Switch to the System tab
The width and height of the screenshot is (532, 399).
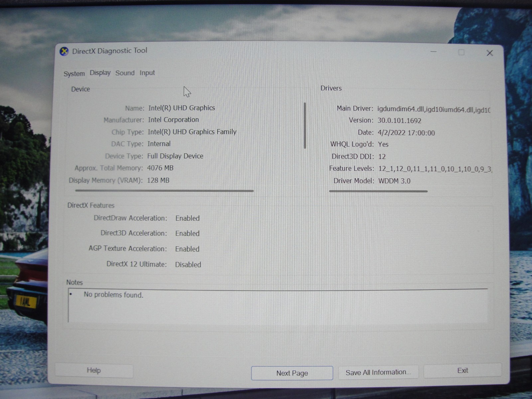pyautogui.click(x=74, y=74)
